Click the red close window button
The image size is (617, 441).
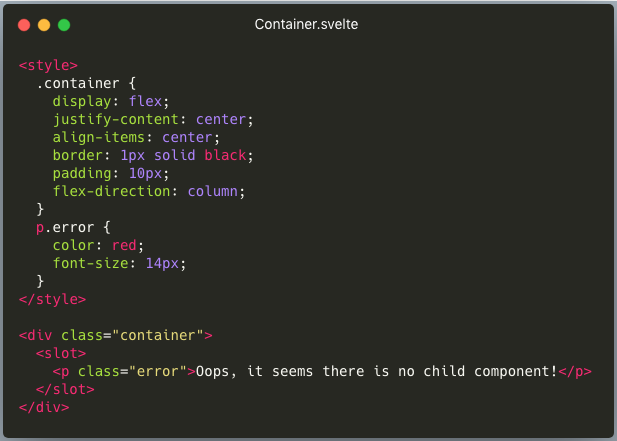point(24,25)
